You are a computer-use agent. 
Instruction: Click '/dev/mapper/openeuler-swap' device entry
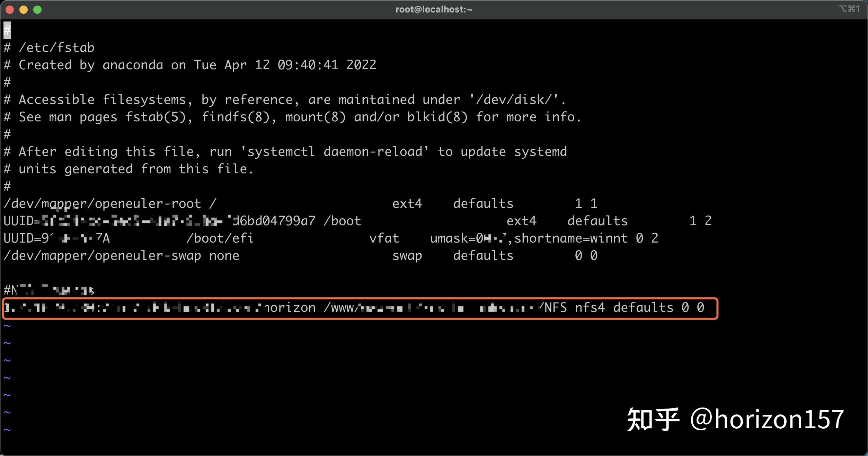coord(102,255)
